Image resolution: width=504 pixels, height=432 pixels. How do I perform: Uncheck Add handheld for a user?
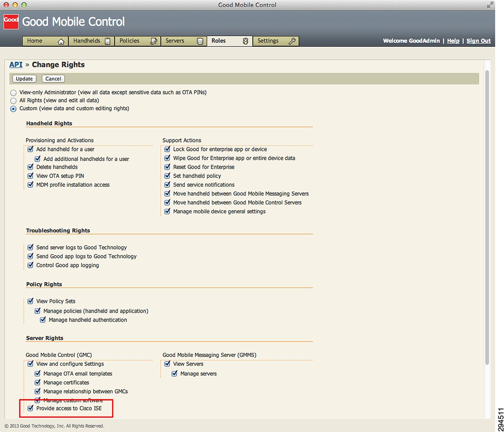[x=30, y=149]
